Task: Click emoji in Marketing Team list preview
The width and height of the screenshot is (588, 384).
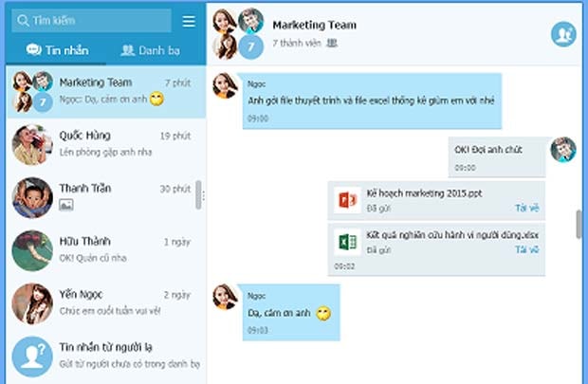Action: point(156,99)
